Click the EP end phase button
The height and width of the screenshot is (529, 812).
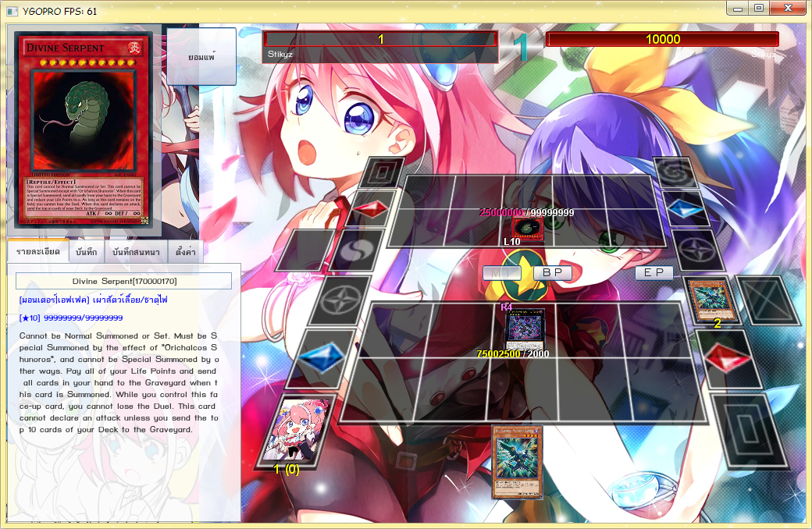654,272
